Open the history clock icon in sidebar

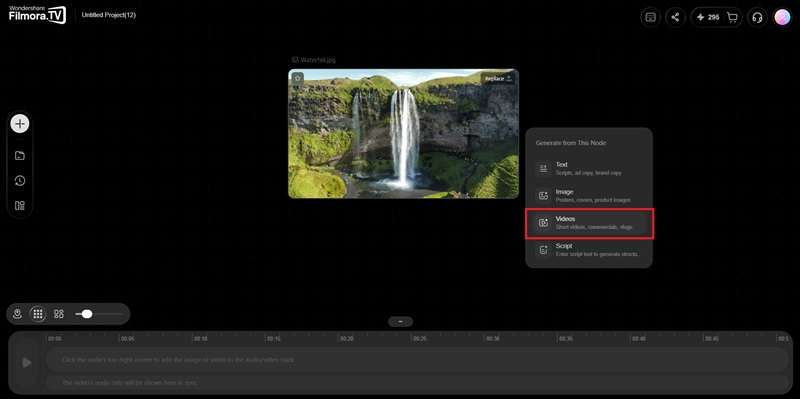(x=20, y=181)
